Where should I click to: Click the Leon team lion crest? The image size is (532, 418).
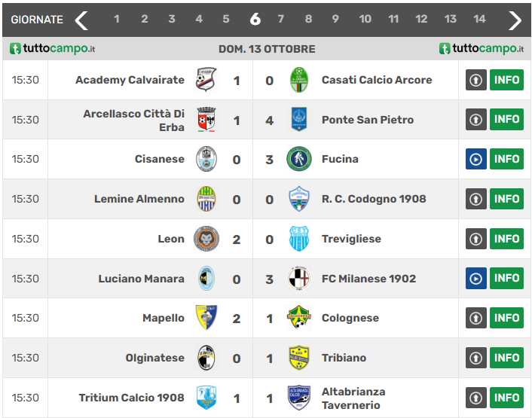206,239
